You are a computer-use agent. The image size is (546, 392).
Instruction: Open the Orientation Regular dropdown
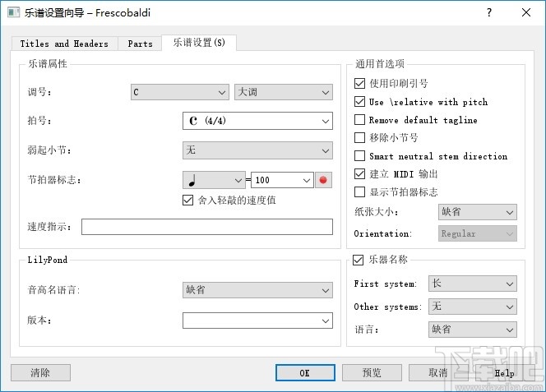478,233
